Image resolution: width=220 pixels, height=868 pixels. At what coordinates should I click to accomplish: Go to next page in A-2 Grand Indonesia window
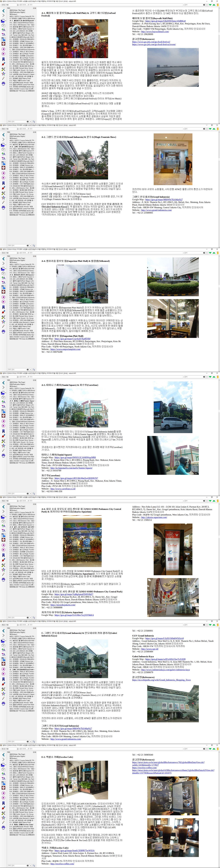pyautogui.click(x=3, y=178)
